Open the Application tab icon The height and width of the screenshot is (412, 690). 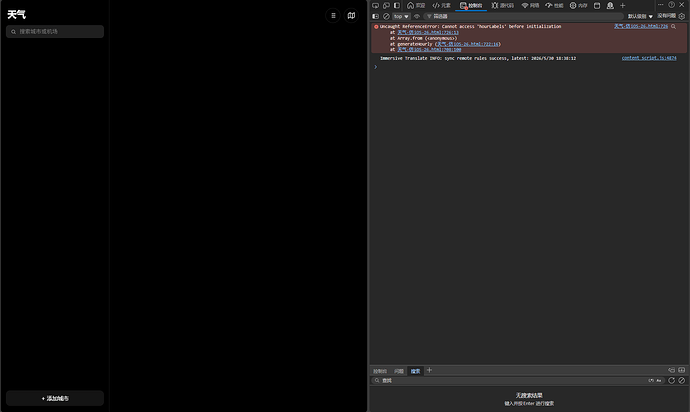coord(597,5)
